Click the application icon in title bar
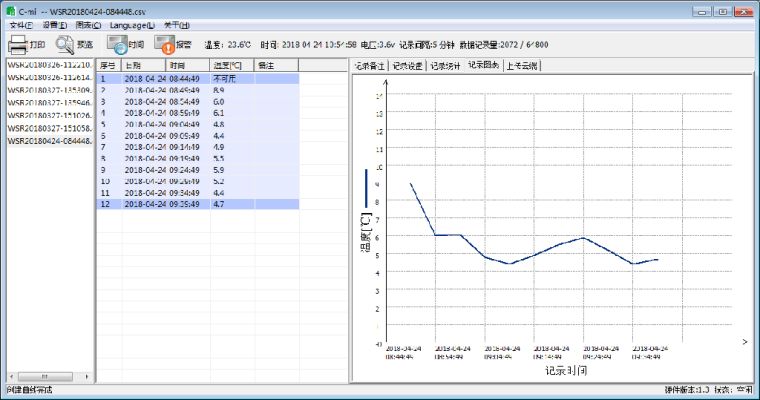This screenshot has width=760, height=400. [x=10, y=10]
